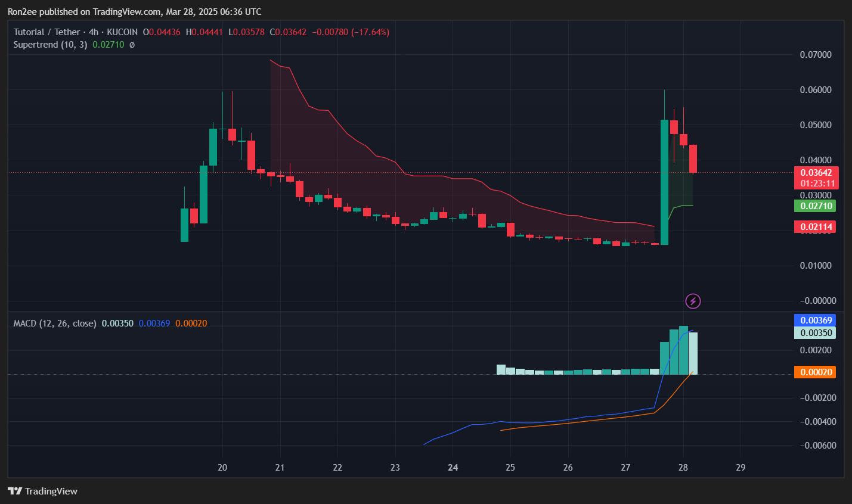Click bold date 24 on the time axis
Viewport: 852px width, 504px height.
(453, 468)
